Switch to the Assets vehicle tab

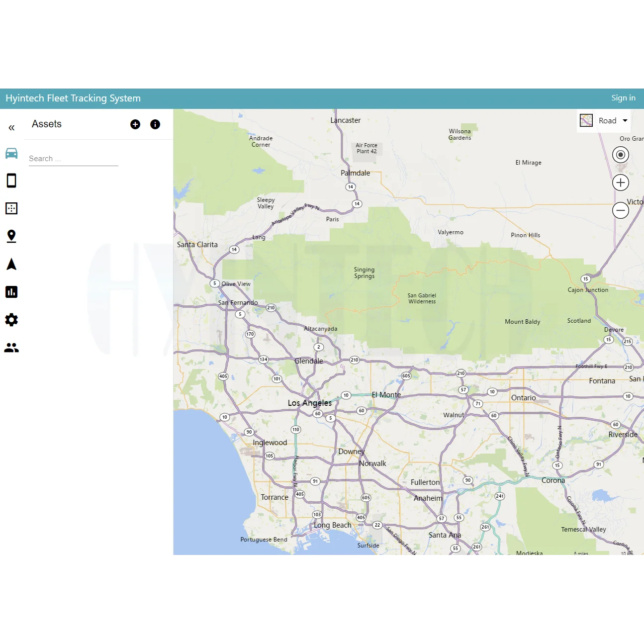(11, 153)
